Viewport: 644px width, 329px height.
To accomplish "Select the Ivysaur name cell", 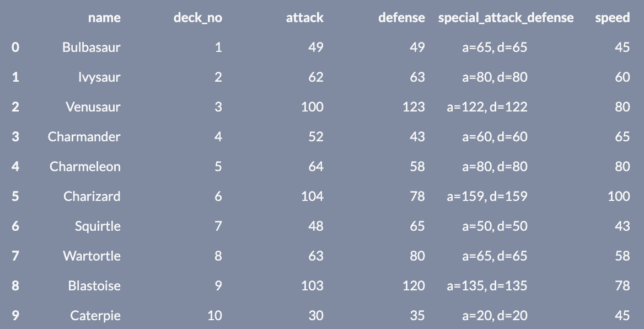I will 99,77.
